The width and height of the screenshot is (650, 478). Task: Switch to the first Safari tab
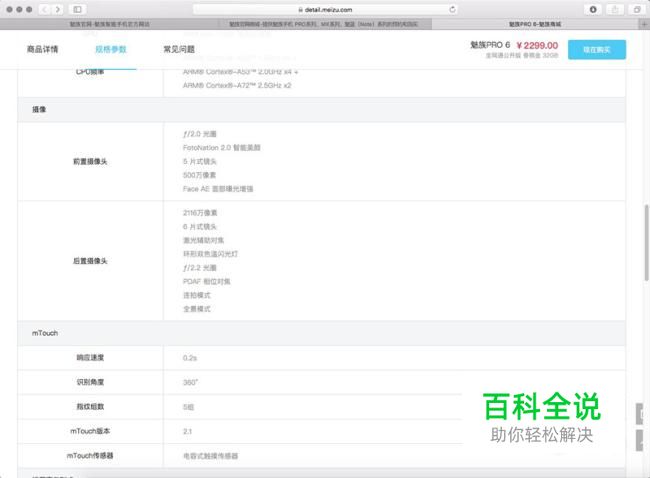point(109,24)
